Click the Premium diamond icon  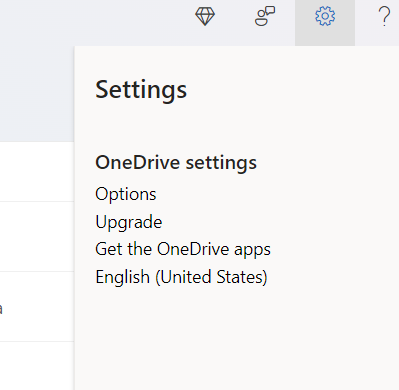click(x=205, y=16)
